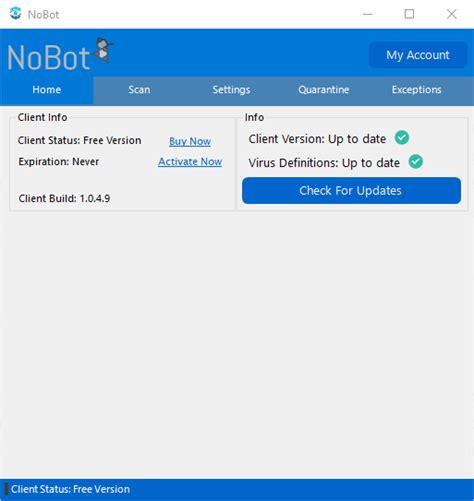474x501 pixels.
Task: Click Virus Definitions: Up to date text
Action: click(x=324, y=163)
